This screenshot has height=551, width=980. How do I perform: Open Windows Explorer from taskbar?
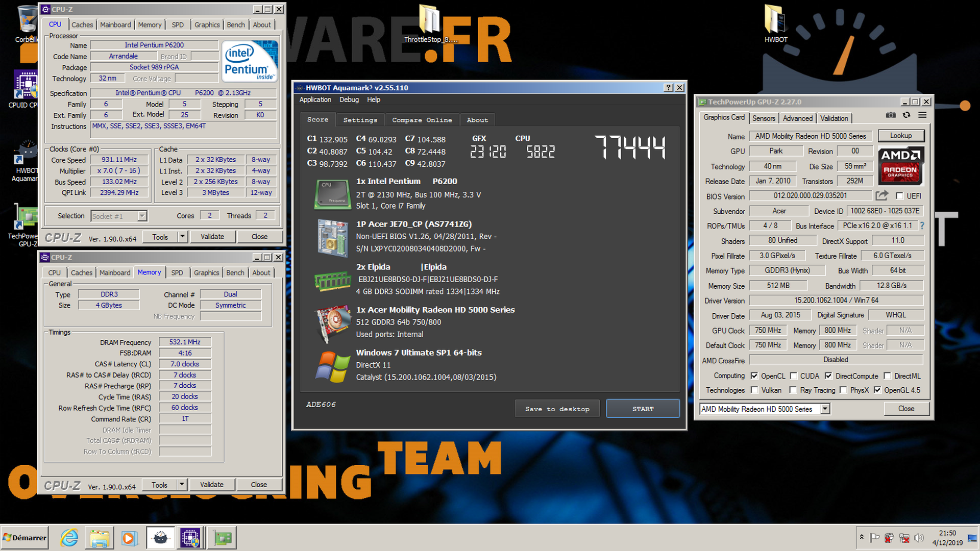(x=100, y=538)
